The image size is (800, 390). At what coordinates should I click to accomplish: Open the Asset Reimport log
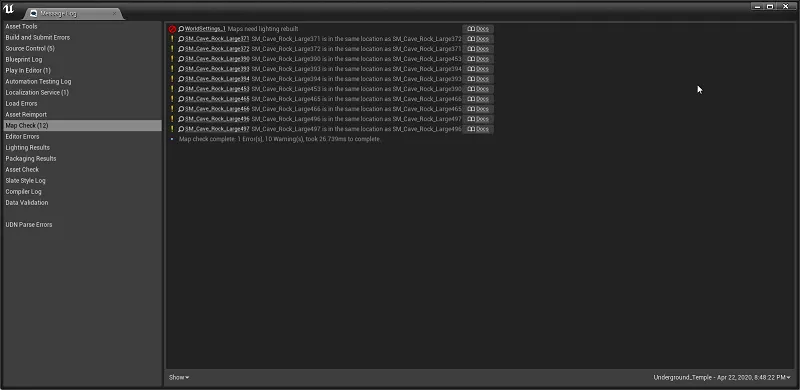pyautogui.click(x=82, y=114)
